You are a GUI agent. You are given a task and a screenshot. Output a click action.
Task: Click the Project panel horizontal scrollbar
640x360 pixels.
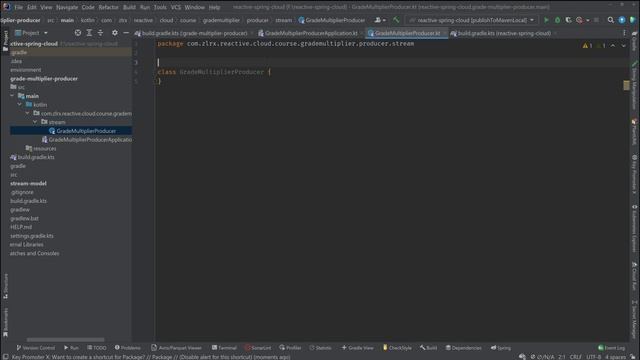[65, 339]
